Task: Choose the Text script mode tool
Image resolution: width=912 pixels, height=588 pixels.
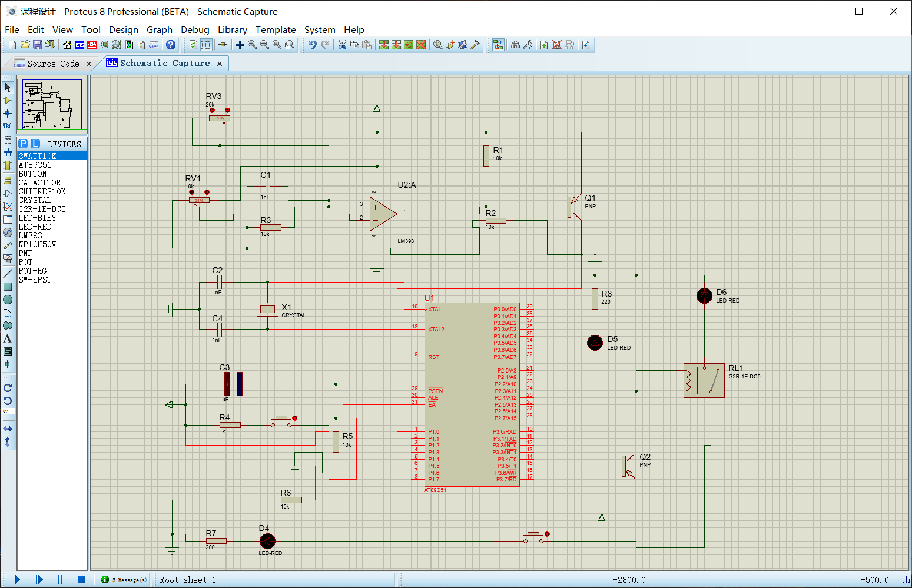Action: point(8,139)
